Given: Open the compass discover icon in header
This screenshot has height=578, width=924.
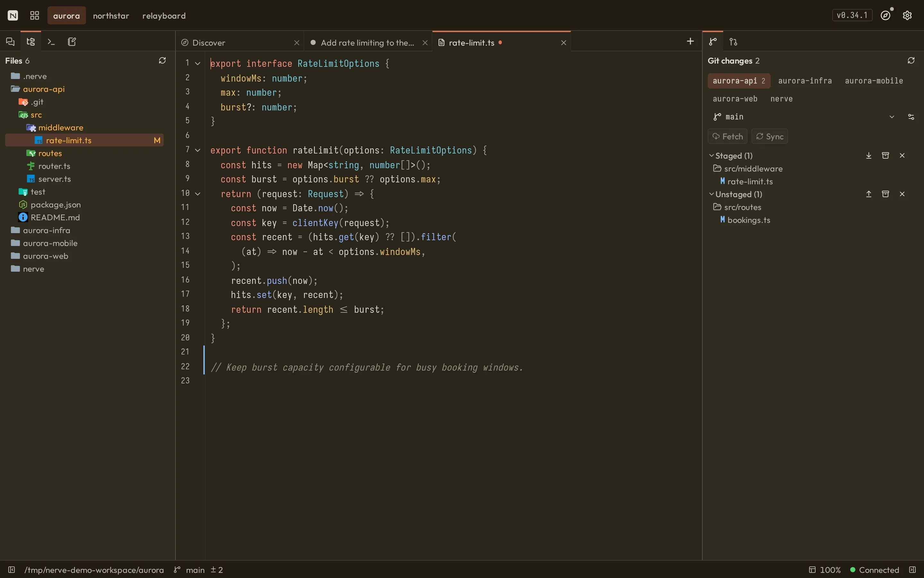Looking at the screenshot, I should 886,15.
